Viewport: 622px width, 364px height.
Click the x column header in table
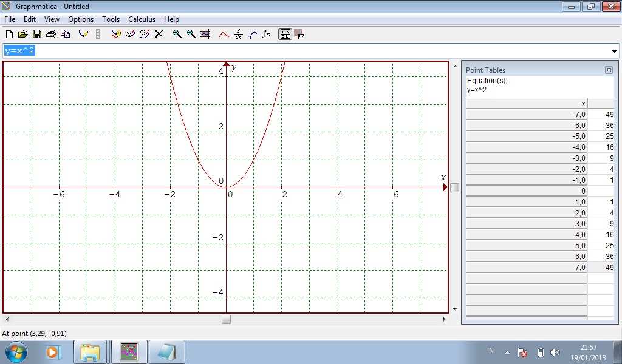[527, 103]
